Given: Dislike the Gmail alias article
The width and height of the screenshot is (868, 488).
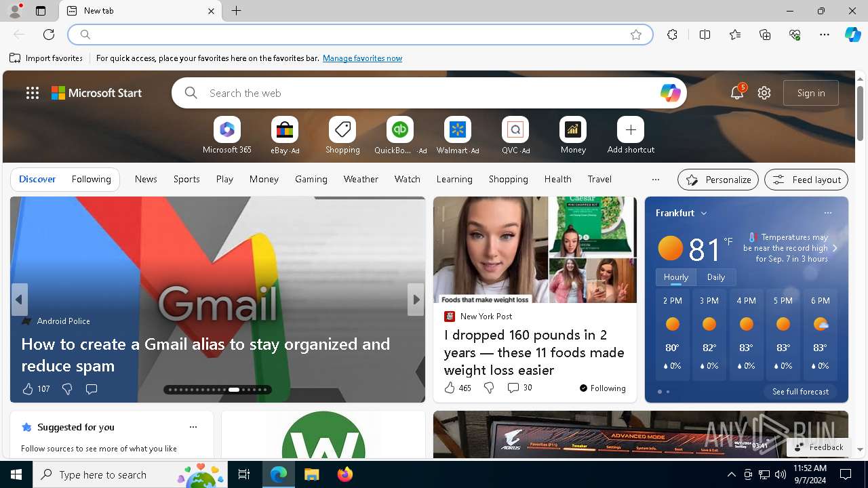Looking at the screenshot, I should click(x=67, y=389).
